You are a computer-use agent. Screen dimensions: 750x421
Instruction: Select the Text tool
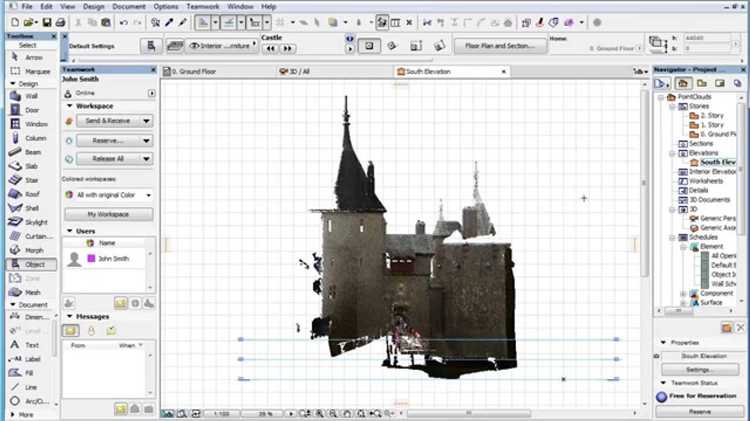coord(24,345)
